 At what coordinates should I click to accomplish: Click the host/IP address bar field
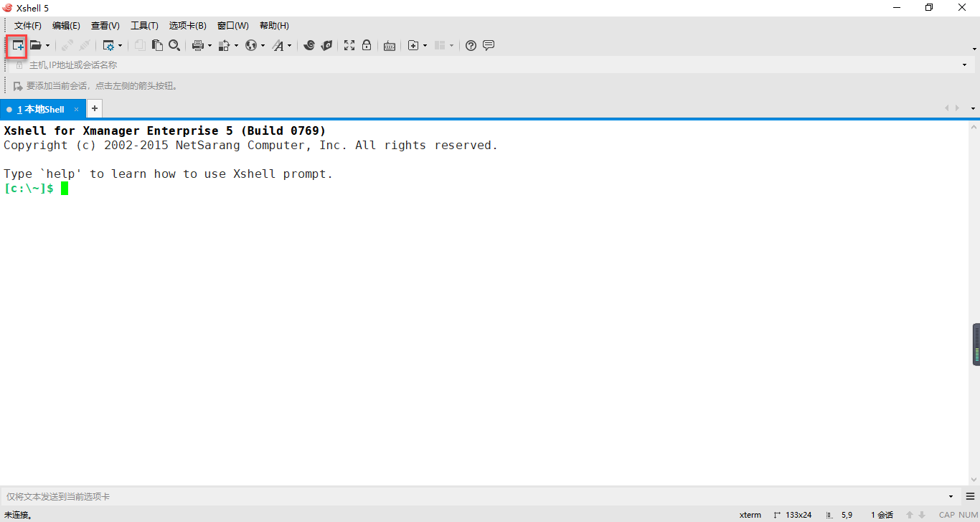click(x=492, y=65)
